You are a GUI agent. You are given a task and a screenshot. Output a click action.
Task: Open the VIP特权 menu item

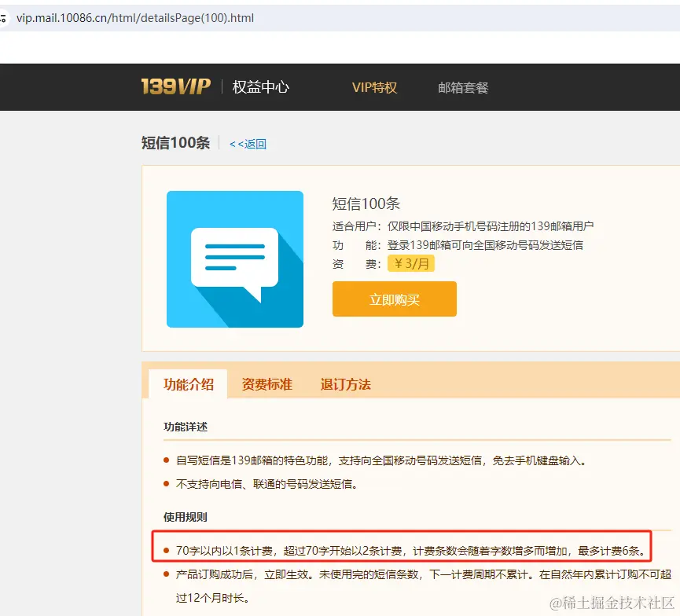coord(374,87)
